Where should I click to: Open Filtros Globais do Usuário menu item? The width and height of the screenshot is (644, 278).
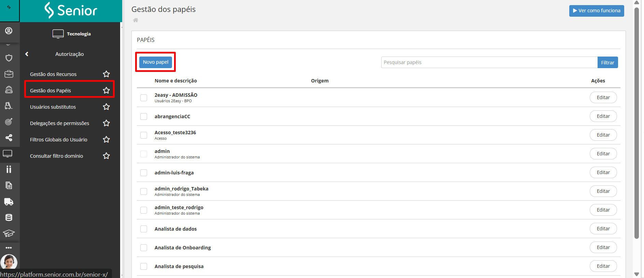click(59, 140)
